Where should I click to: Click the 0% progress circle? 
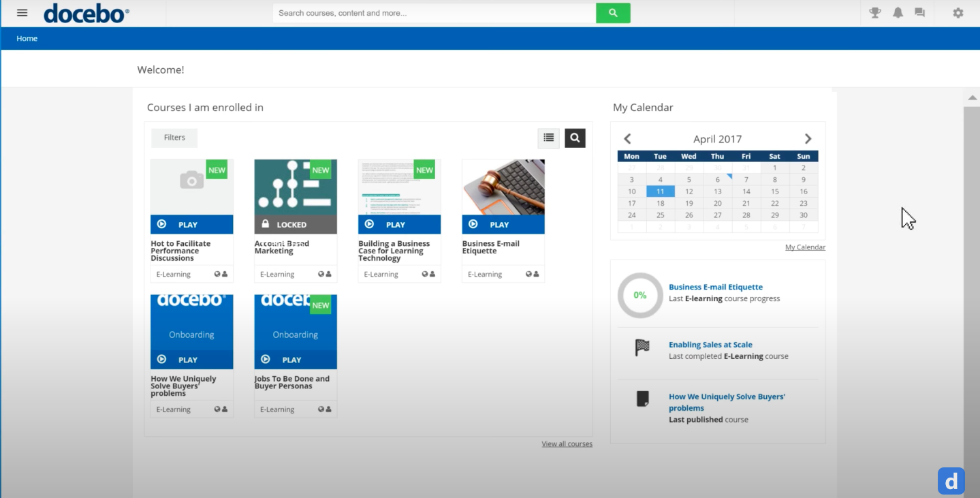click(x=639, y=295)
